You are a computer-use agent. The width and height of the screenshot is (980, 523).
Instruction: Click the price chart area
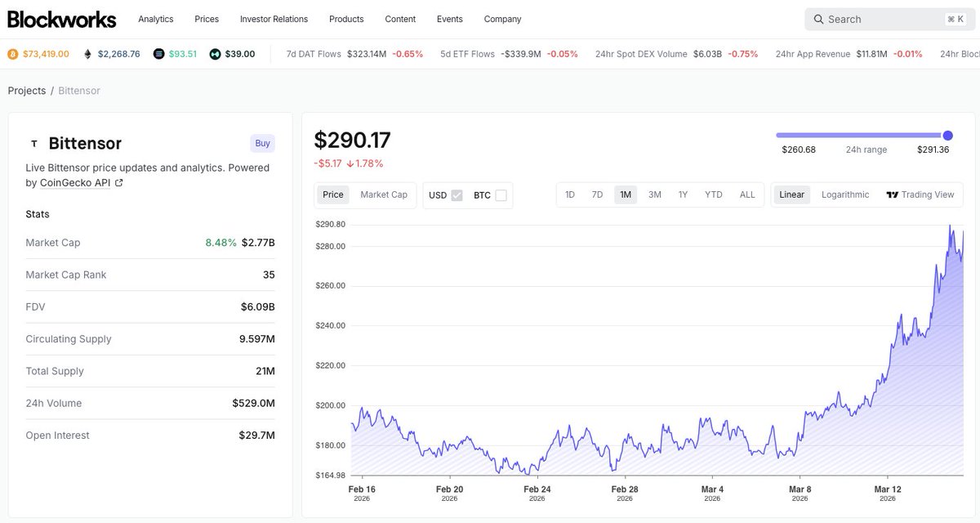657,350
